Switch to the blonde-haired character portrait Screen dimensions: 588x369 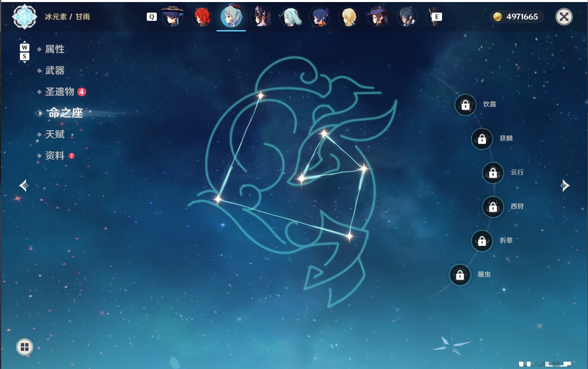point(349,17)
